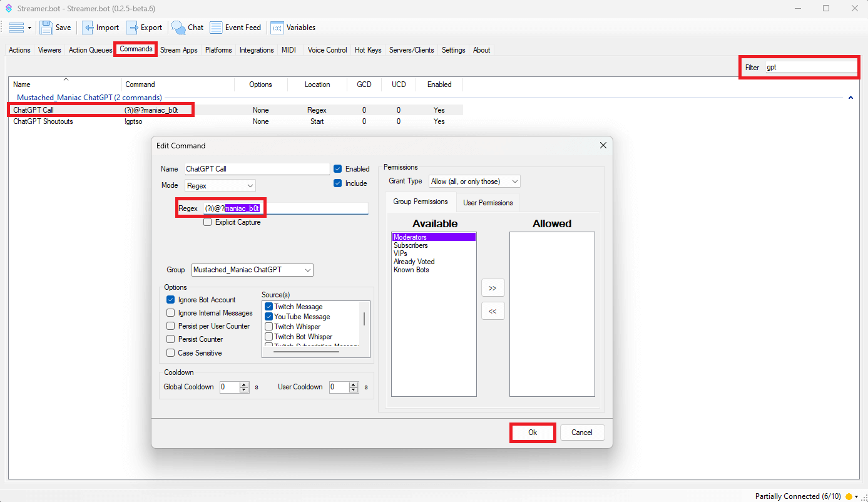Open the Event Feed icon

coord(216,28)
